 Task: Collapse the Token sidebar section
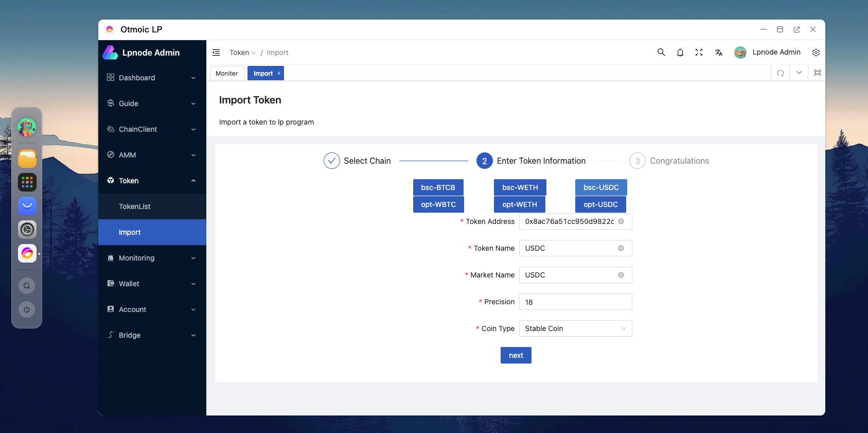152,181
